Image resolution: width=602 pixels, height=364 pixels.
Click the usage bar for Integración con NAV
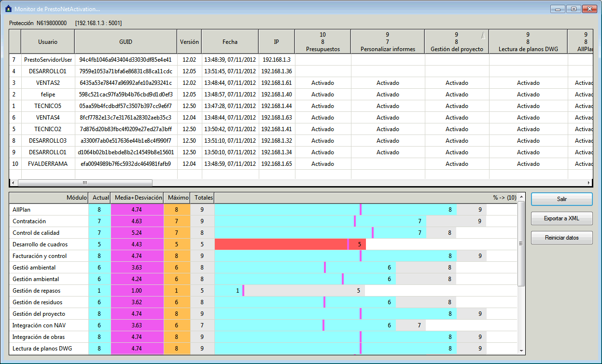(x=320, y=325)
